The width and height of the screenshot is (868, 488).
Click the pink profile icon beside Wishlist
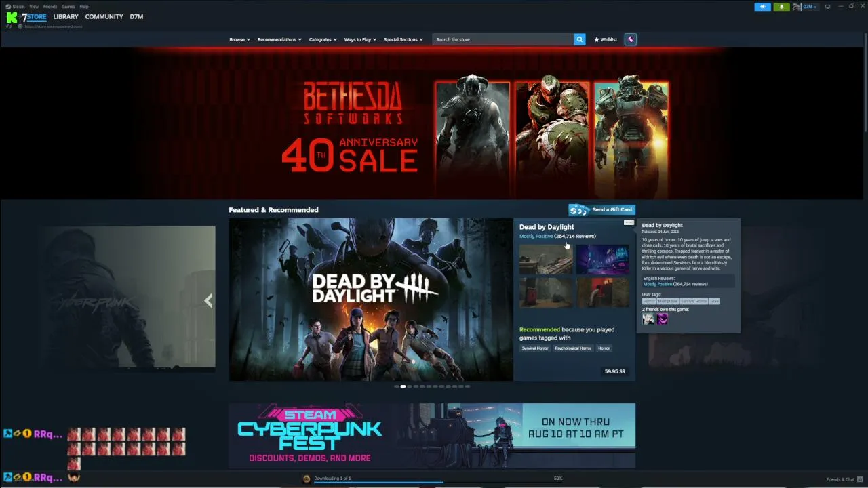(x=630, y=39)
